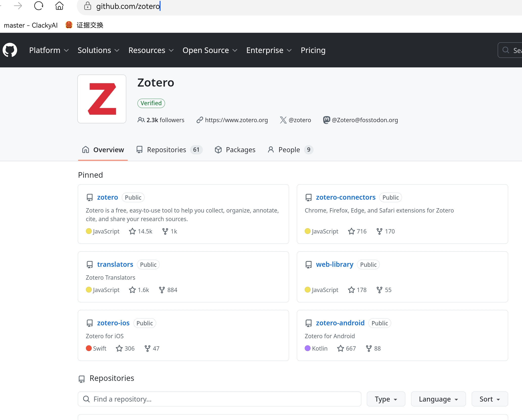
Task: Open the zotero repository link
Action: 108,197
